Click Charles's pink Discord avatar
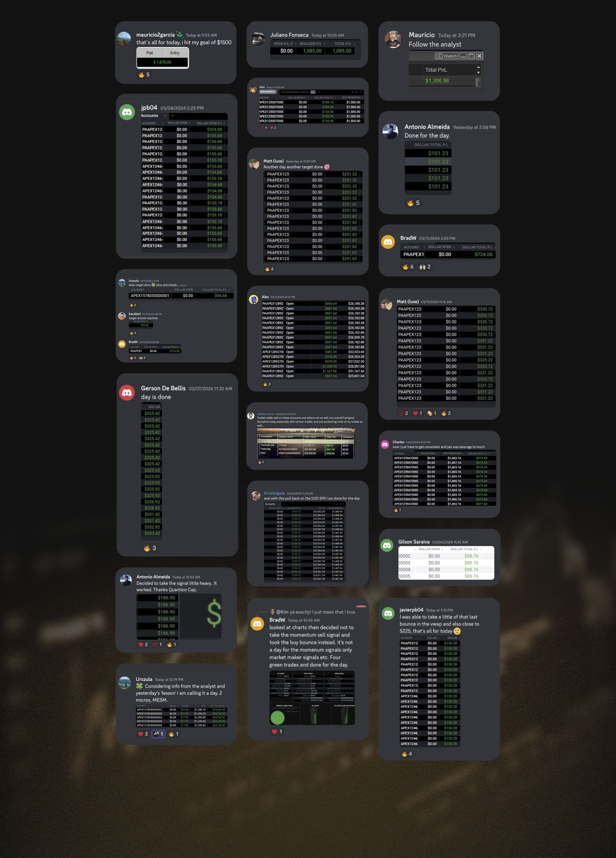 385,445
